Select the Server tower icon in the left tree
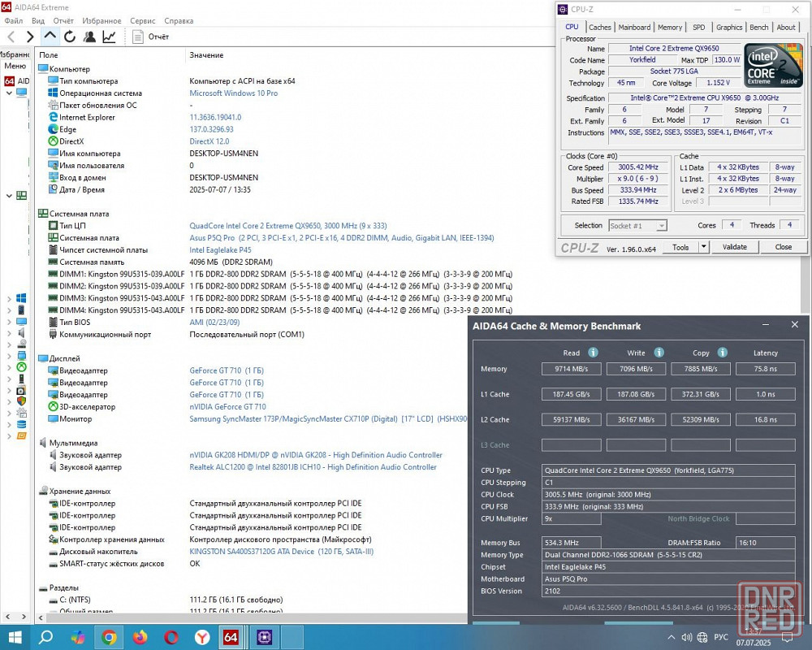Screen dimensions: 812x650 pos(21,310)
